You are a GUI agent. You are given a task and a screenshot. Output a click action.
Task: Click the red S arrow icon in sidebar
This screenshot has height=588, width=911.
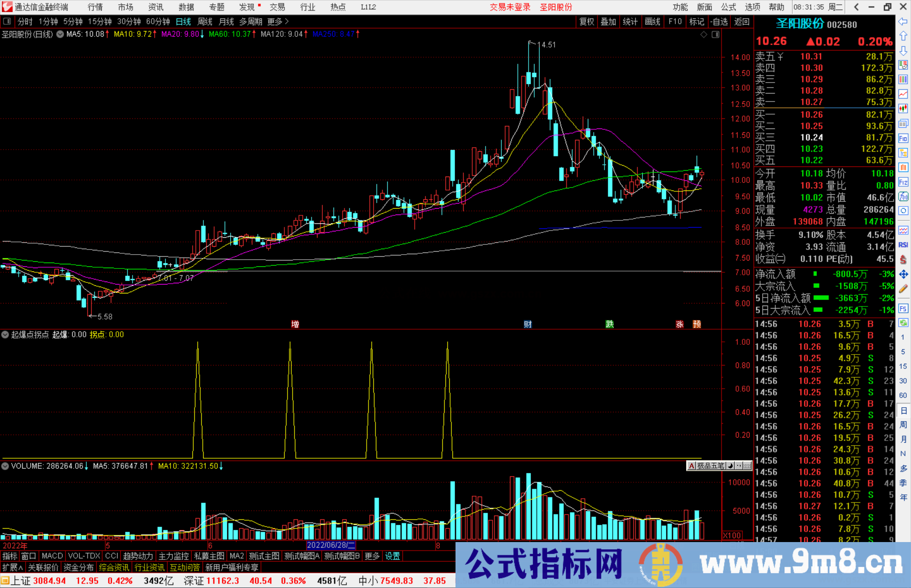click(x=903, y=260)
